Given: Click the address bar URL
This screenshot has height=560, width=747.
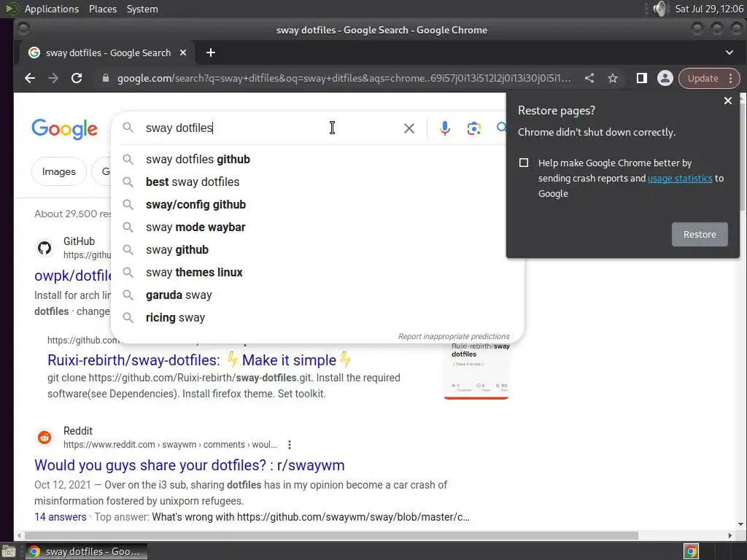Looking at the screenshot, I should pos(343,78).
